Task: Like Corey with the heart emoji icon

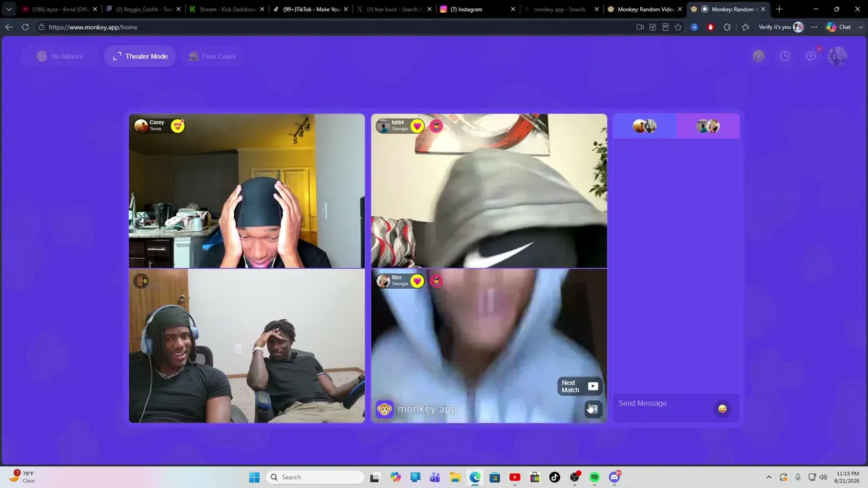Action: click(x=178, y=125)
